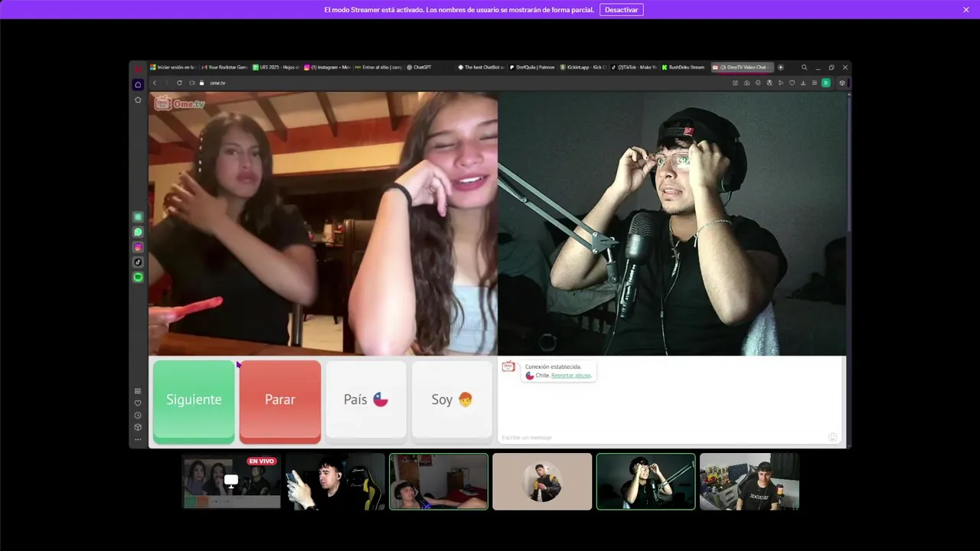Click the Ome.tv logo on video

[x=180, y=103]
